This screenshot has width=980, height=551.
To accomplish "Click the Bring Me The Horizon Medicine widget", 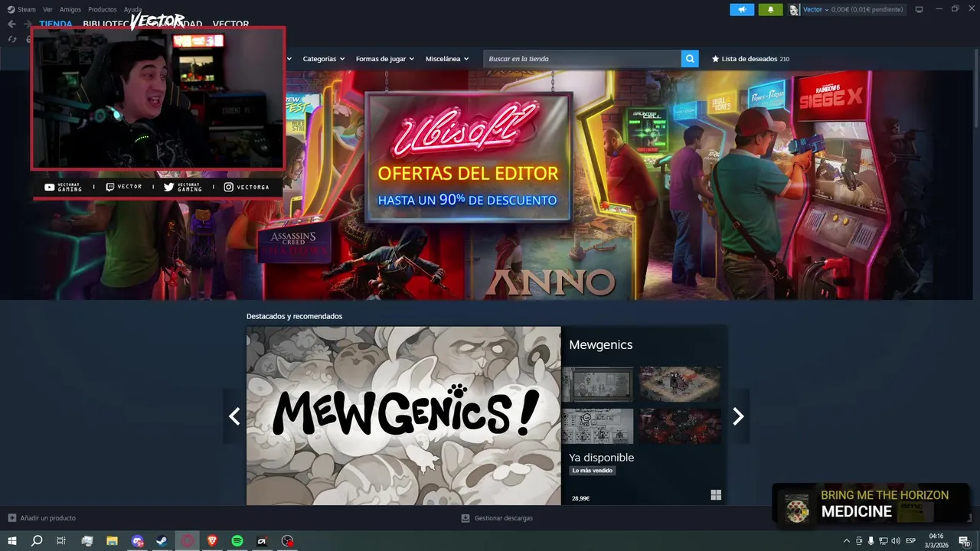I will (x=871, y=504).
